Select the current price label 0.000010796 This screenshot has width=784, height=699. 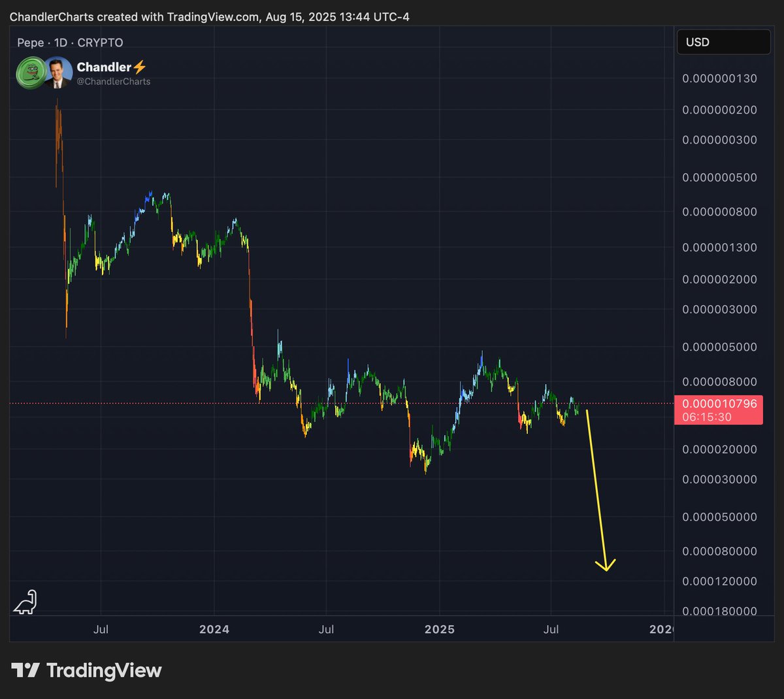719,404
